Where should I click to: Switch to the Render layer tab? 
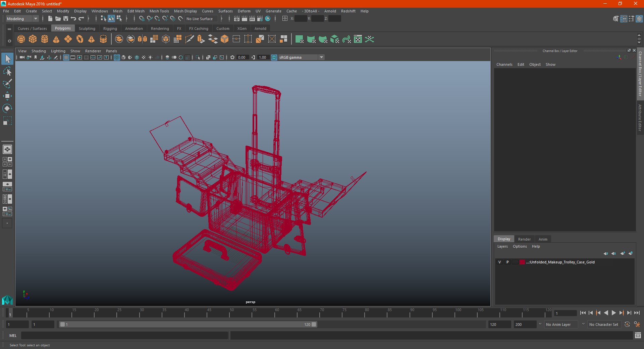pyautogui.click(x=524, y=239)
